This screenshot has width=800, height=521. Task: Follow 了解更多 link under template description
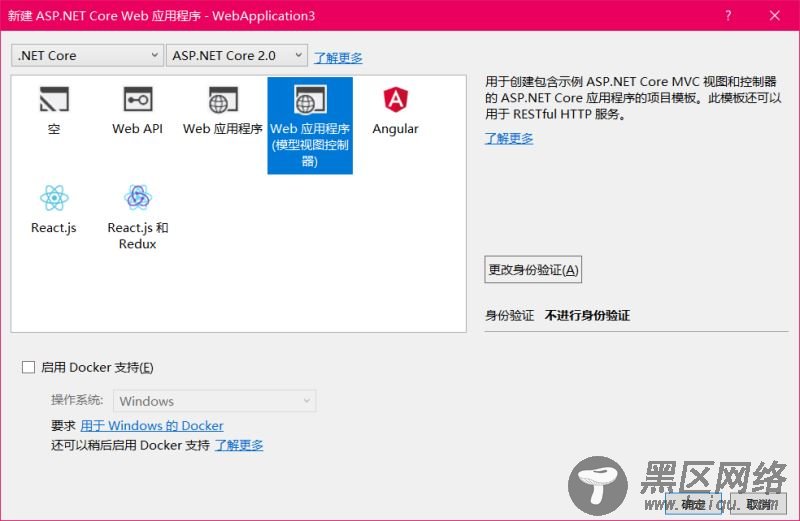pos(509,138)
